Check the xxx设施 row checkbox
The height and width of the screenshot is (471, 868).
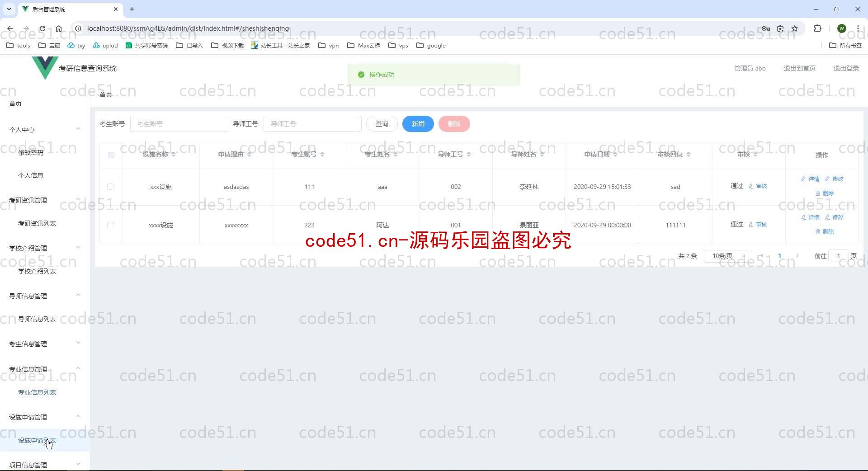coord(110,187)
